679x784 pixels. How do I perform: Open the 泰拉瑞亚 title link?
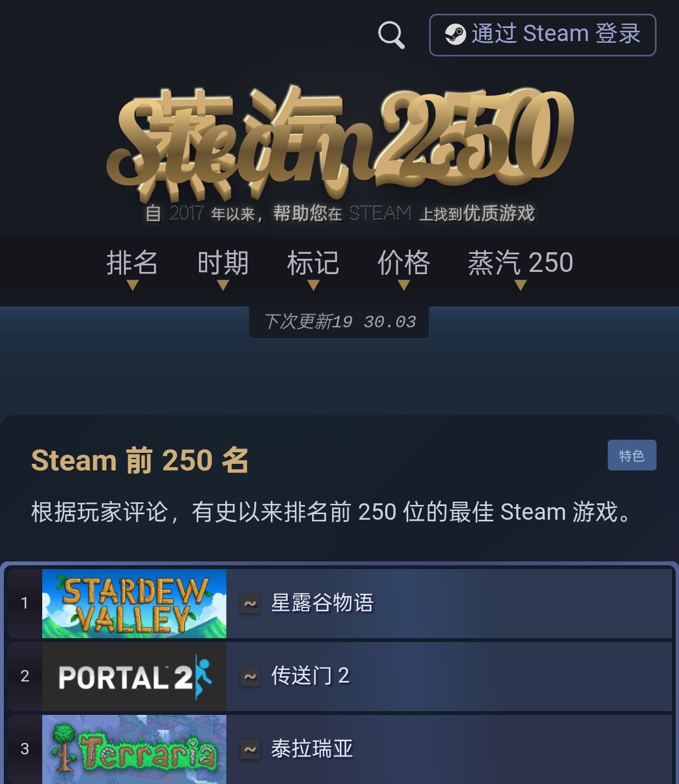312,749
